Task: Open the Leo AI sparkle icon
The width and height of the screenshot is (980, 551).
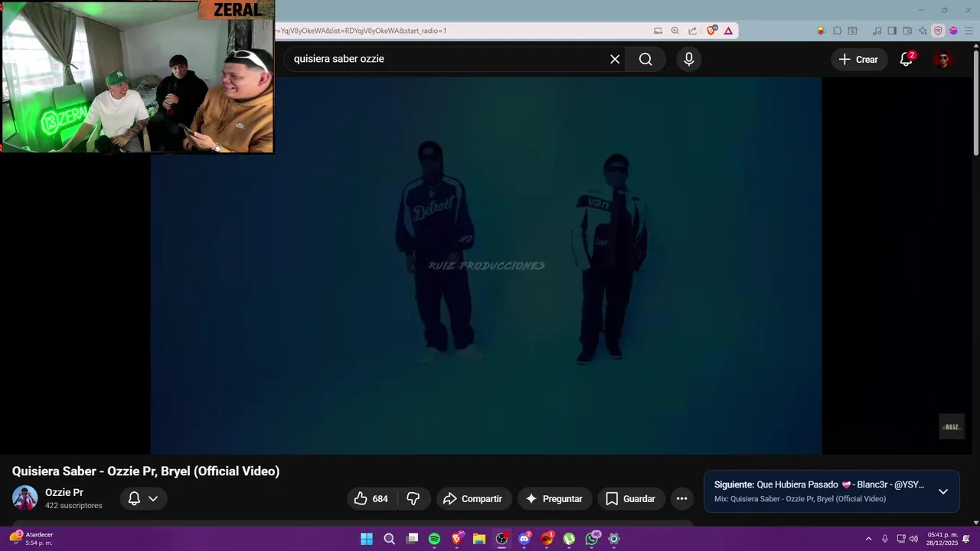Action: point(923,31)
